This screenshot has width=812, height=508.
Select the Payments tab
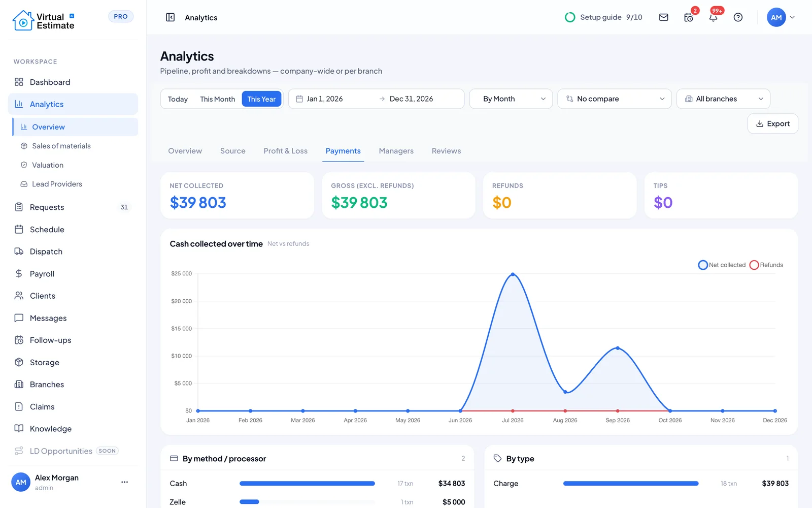pyautogui.click(x=343, y=151)
